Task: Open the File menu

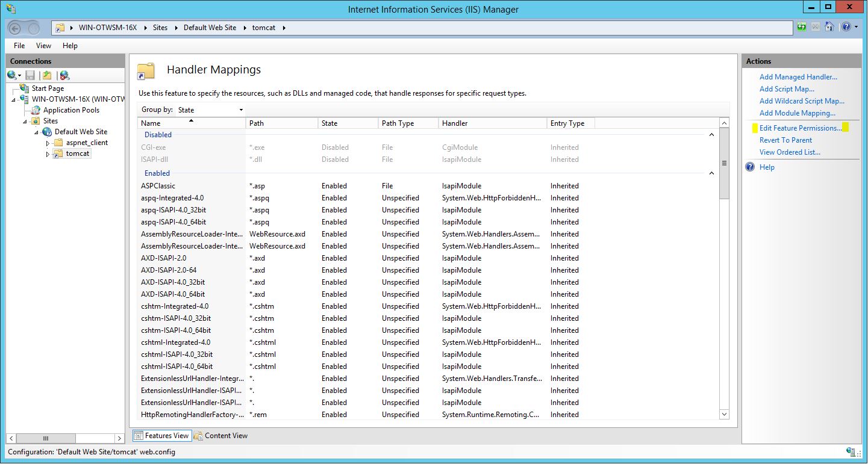Action: pyautogui.click(x=19, y=46)
